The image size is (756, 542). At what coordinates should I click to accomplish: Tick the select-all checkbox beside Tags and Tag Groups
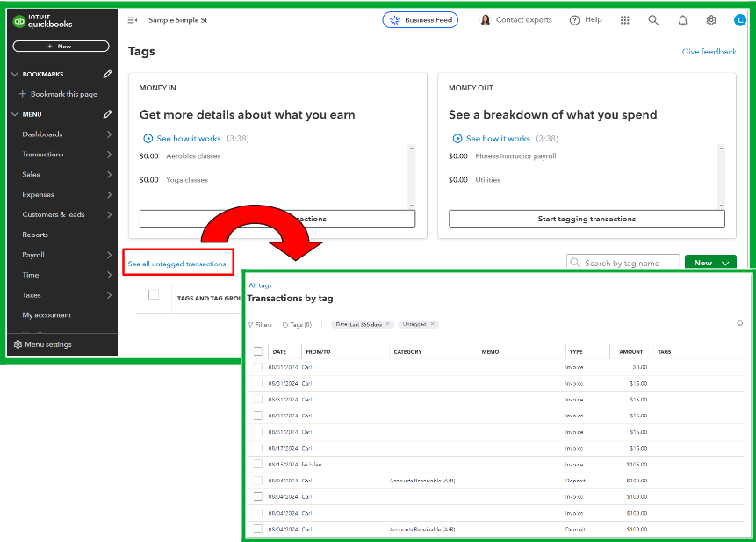154,294
